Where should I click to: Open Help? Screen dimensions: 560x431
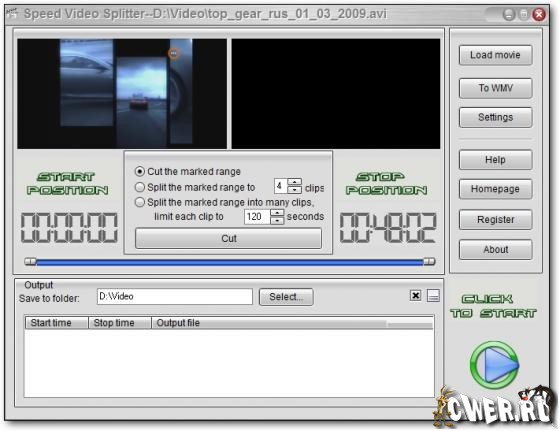point(495,160)
